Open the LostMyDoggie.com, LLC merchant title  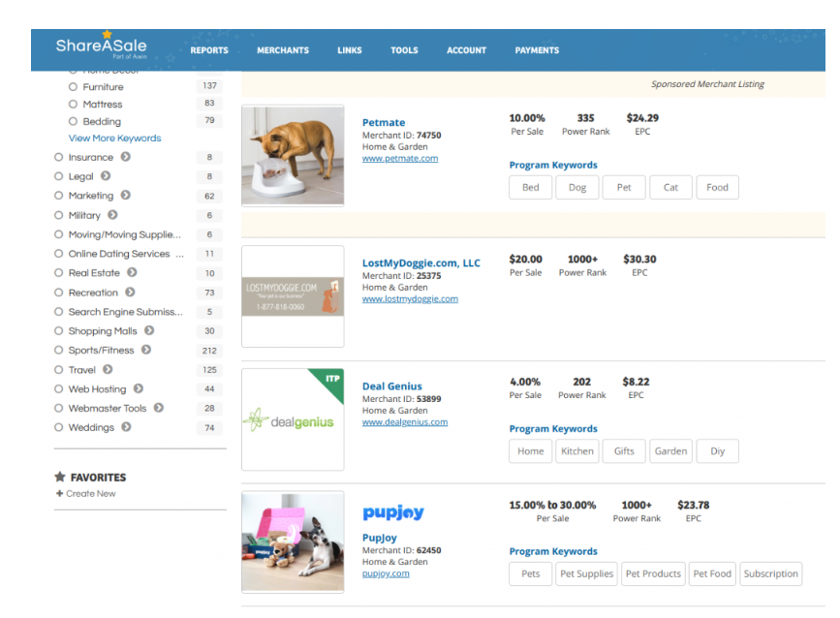(421, 263)
